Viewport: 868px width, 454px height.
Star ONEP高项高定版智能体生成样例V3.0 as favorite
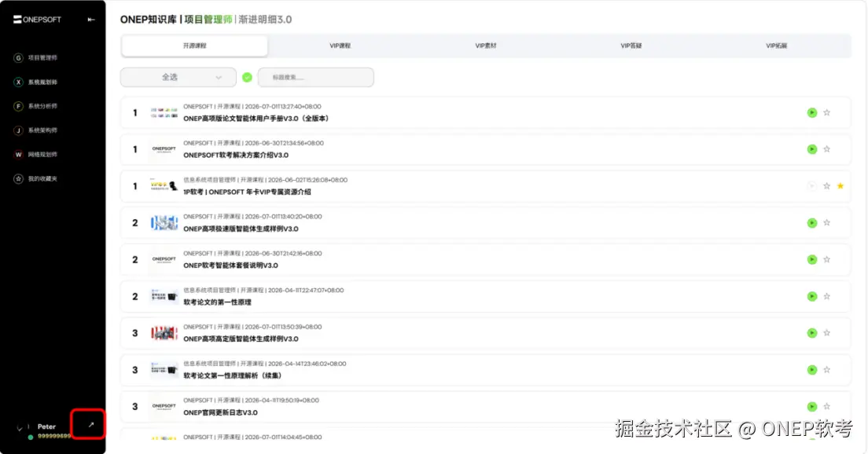(x=826, y=333)
